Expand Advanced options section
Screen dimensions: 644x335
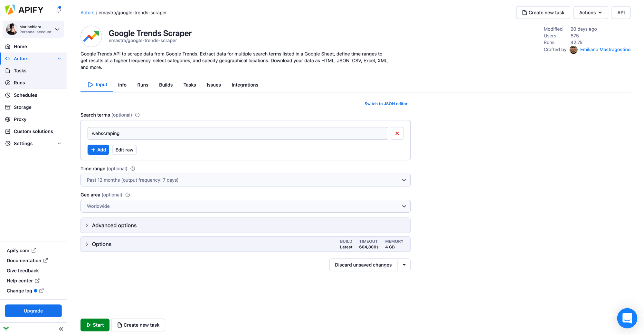tap(245, 225)
